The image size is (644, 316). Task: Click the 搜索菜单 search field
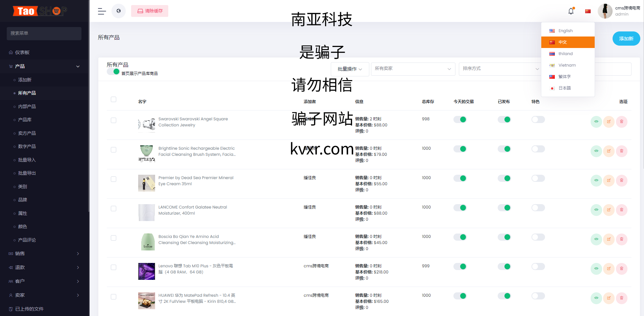(x=44, y=33)
